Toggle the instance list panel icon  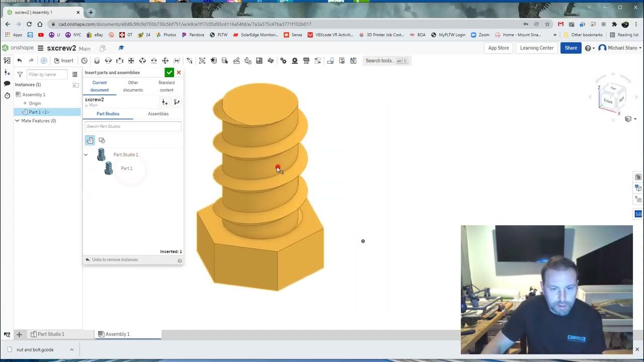[x=7, y=60]
